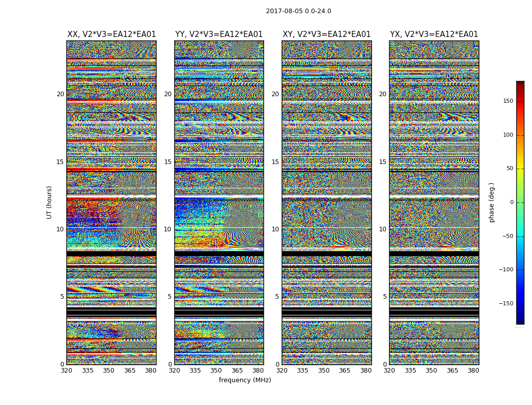Click the −150 tick label on colorbar
This screenshot has width=532, height=405.
pos(506,304)
